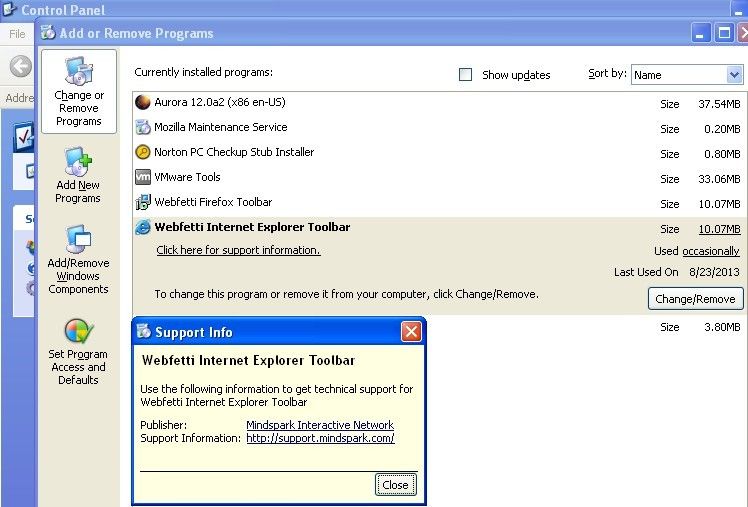Click the 33.06MB size value
This screenshot has height=507, width=748.
pyautogui.click(x=719, y=179)
